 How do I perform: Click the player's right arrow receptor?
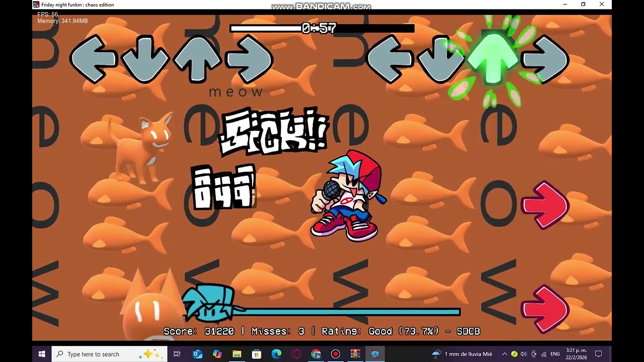click(545, 59)
